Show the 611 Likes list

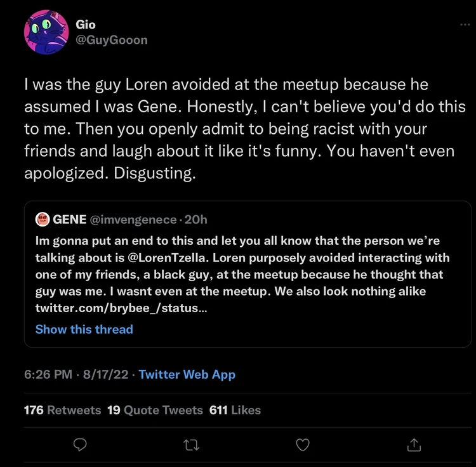point(235,410)
